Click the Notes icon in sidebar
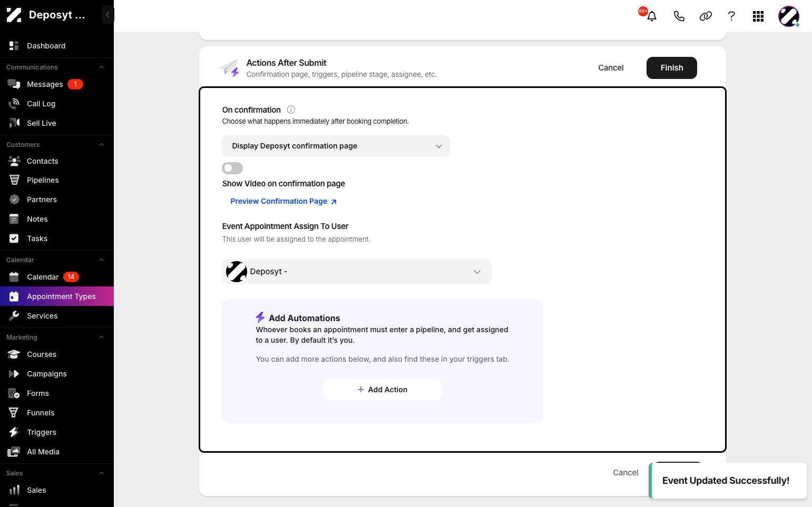The width and height of the screenshot is (812, 507). (14, 219)
